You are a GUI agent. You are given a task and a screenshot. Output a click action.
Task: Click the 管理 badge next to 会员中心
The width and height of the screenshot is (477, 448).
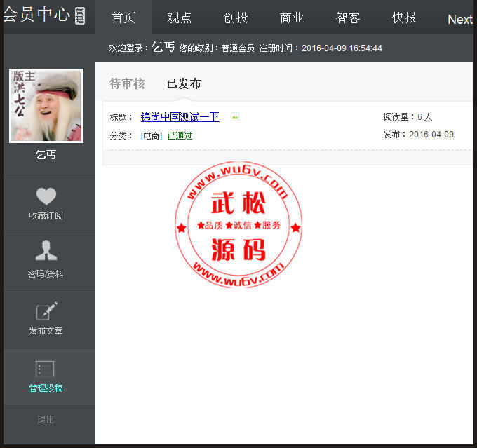[x=80, y=15]
